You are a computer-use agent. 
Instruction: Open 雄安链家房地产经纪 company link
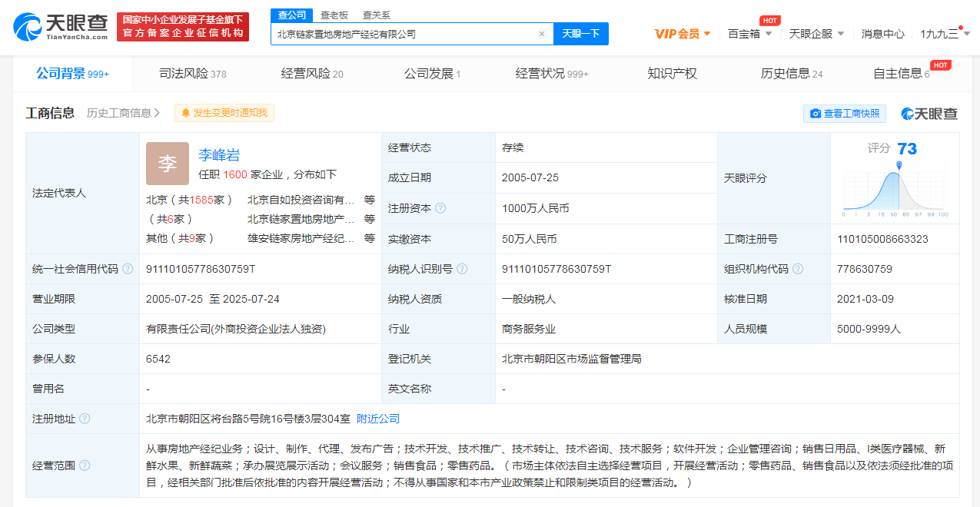click(x=301, y=238)
